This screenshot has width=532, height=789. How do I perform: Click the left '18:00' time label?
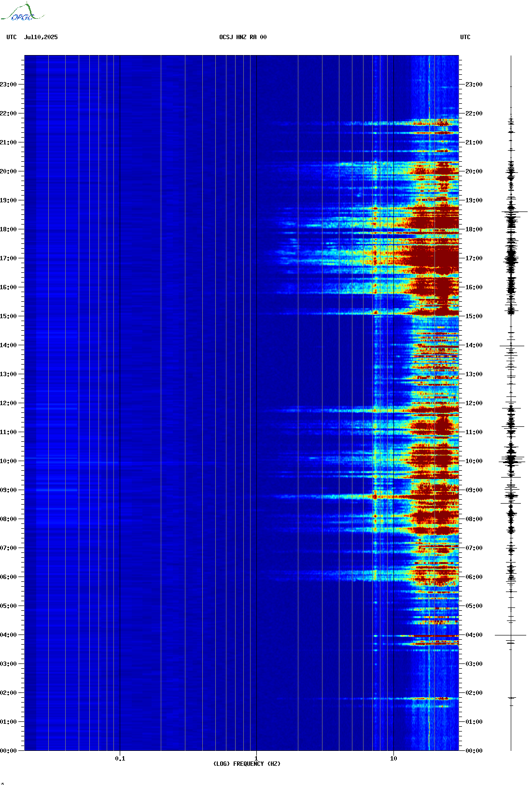[x=8, y=229]
